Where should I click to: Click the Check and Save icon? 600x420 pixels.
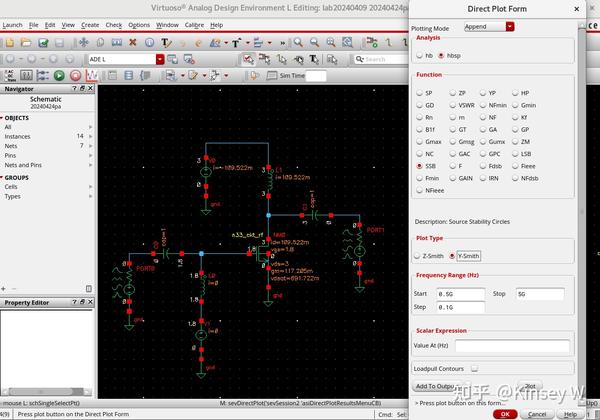pos(43,42)
